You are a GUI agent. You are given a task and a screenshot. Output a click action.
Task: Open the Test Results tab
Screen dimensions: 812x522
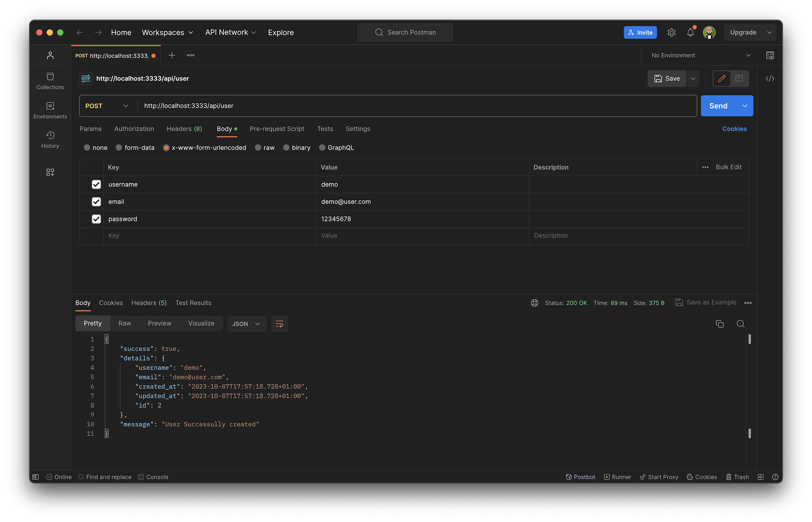(193, 303)
